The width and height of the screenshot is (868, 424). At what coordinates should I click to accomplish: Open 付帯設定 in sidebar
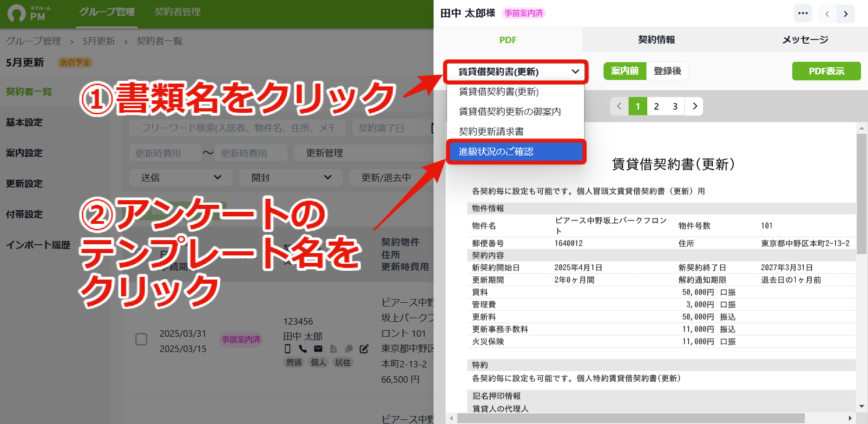[x=24, y=215]
